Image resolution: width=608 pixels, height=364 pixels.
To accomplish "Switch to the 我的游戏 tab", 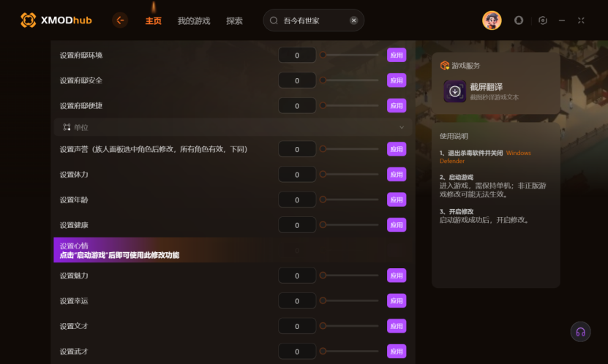I will pos(194,21).
